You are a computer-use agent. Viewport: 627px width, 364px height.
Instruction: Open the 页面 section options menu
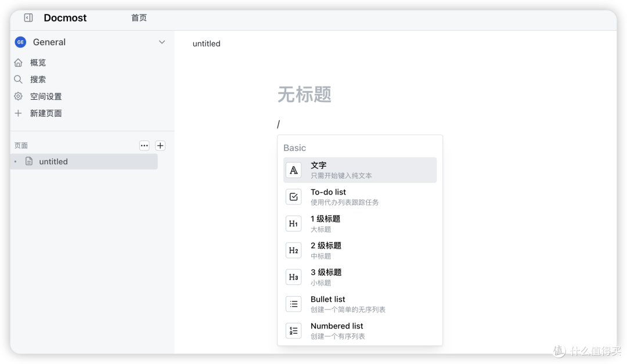144,145
